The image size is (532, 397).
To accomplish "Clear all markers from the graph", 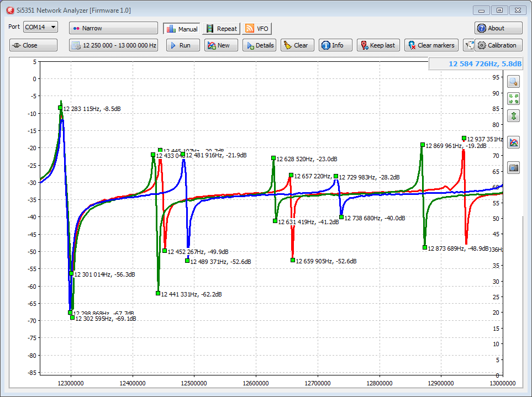I will coord(431,45).
